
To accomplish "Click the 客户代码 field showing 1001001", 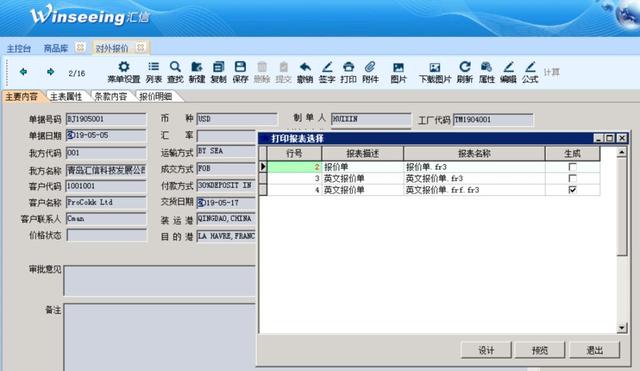I will 106,186.
